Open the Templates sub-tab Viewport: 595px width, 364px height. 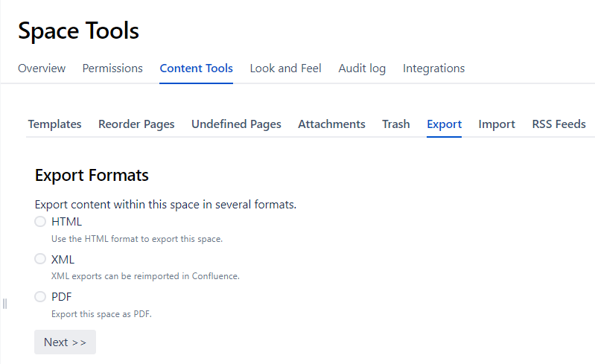[54, 124]
